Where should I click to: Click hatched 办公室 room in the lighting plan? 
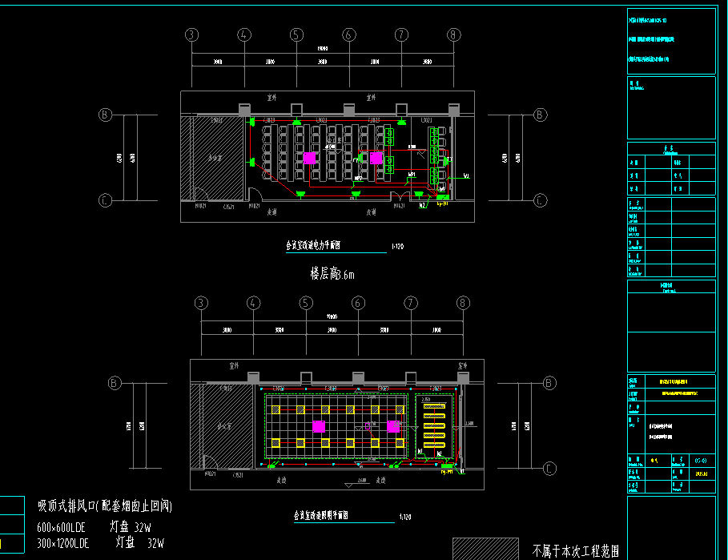[222, 426]
